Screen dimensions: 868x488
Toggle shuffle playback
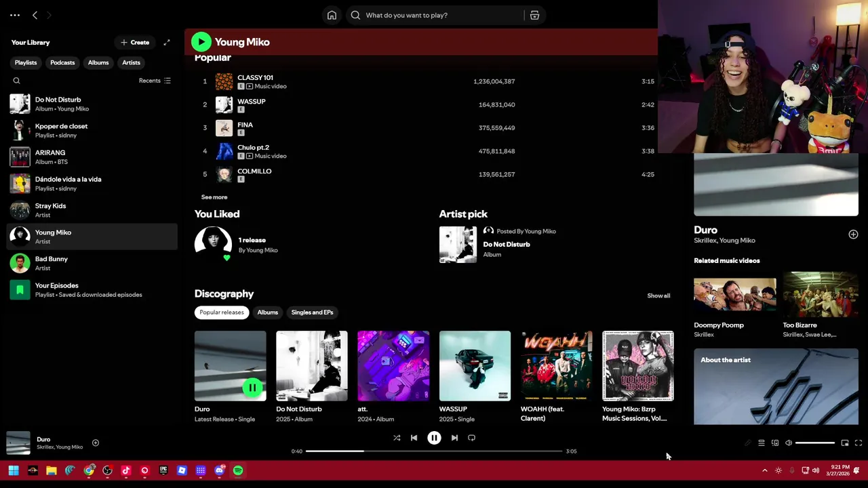pyautogui.click(x=397, y=438)
